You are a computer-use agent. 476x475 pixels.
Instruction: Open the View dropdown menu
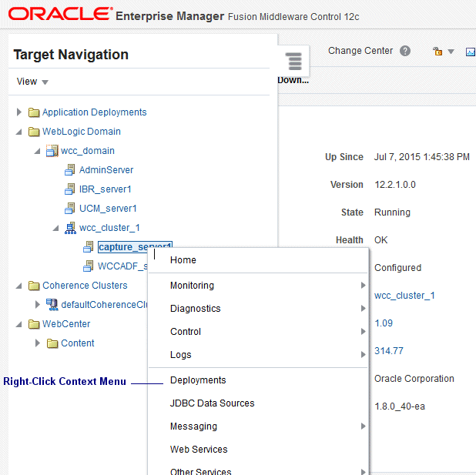pyautogui.click(x=32, y=82)
